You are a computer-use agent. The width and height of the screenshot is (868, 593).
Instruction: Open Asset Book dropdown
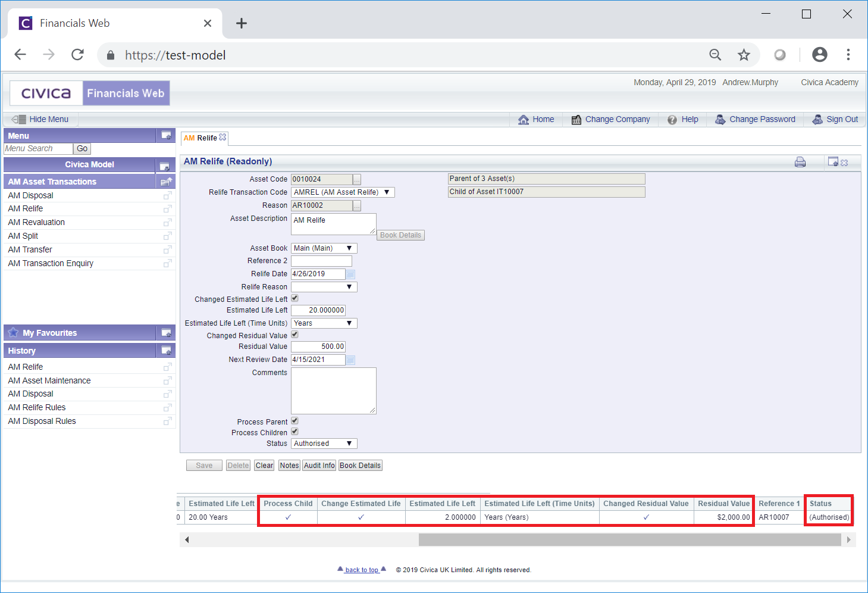324,248
